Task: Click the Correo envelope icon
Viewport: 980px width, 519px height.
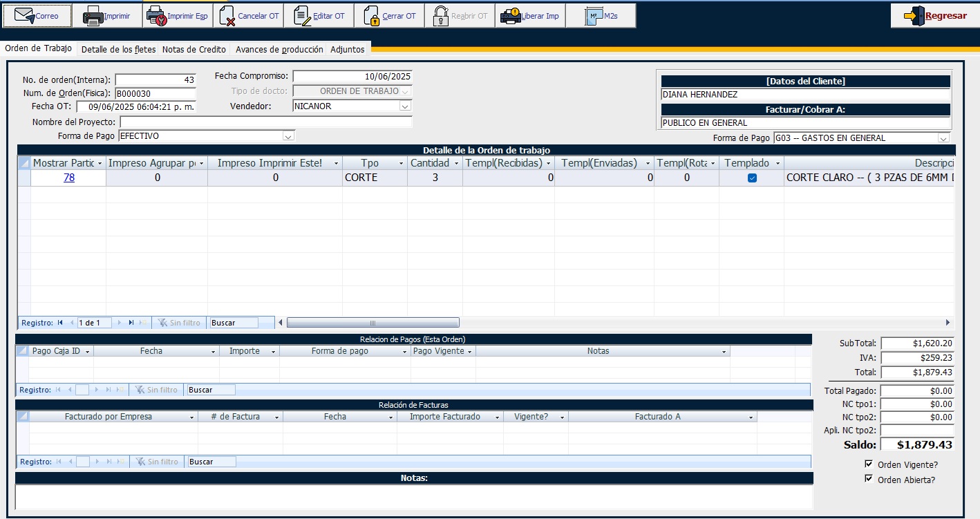Action: tap(25, 16)
